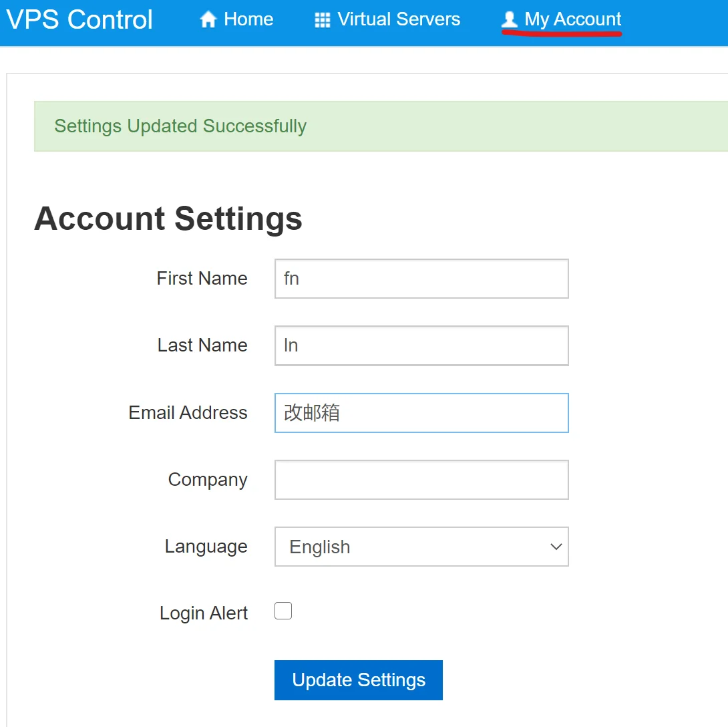Click the user icon beside My Account
This screenshot has width=728, height=727.
click(x=510, y=20)
